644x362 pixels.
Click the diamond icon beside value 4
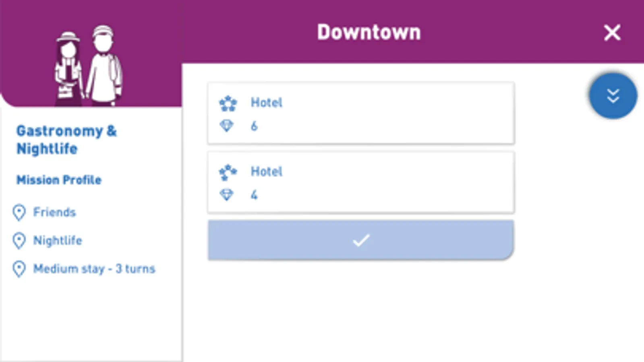227,195
